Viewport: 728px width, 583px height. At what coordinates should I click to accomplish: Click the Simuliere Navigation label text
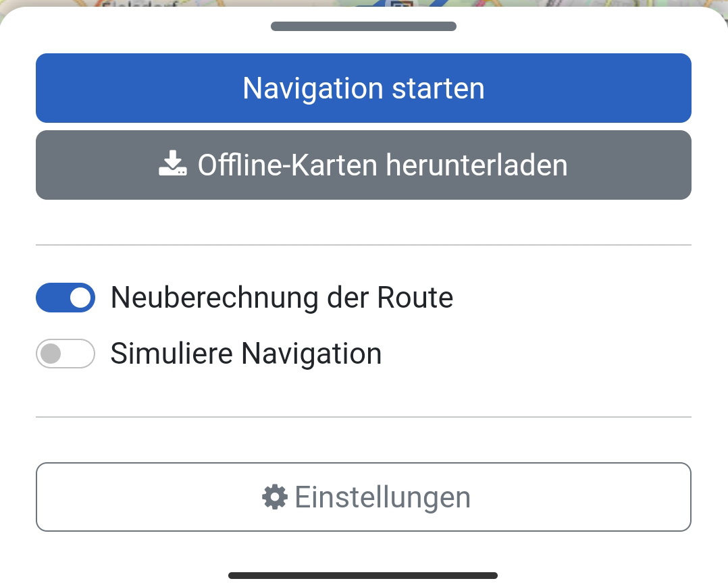pos(246,354)
